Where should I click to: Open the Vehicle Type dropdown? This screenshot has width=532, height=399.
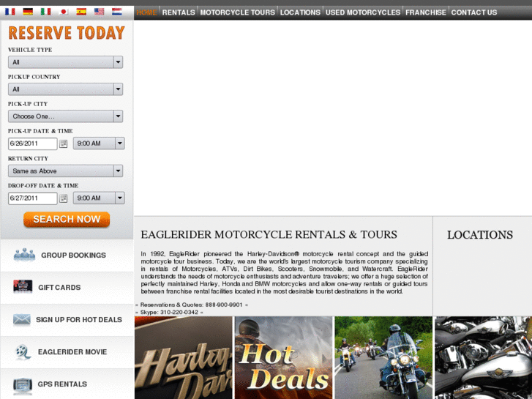click(65, 62)
